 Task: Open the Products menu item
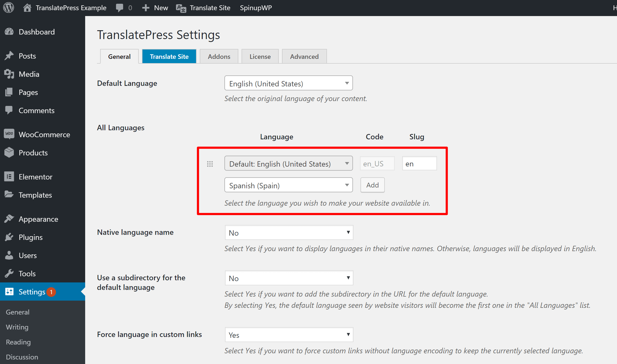(x=43, y=152)
